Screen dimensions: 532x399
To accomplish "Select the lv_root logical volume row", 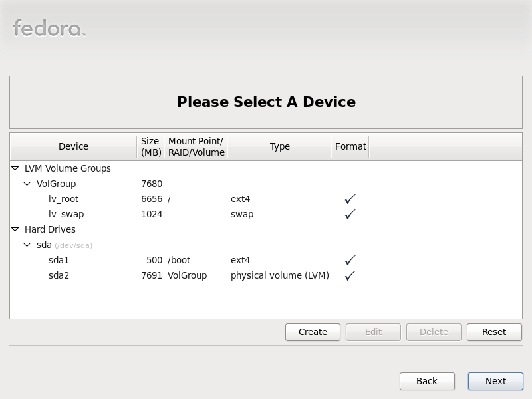I will pos(266,199).
